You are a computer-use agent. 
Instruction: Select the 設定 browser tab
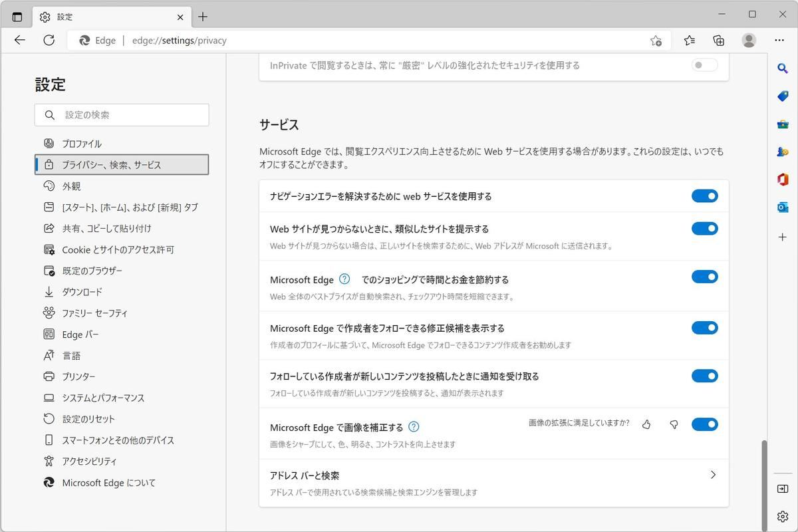[x=112, y=17]
